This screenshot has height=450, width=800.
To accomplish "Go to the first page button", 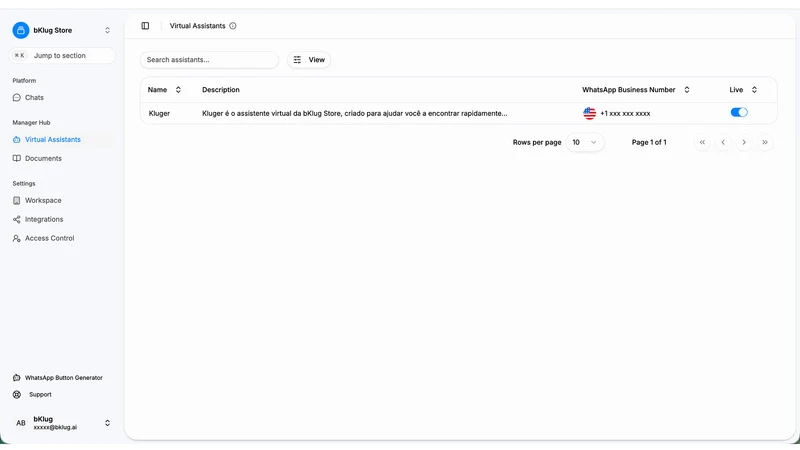I will (703, 142).
